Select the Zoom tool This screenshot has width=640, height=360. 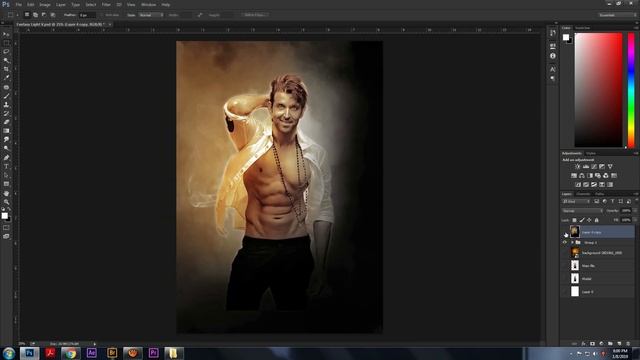click(6, 202)
